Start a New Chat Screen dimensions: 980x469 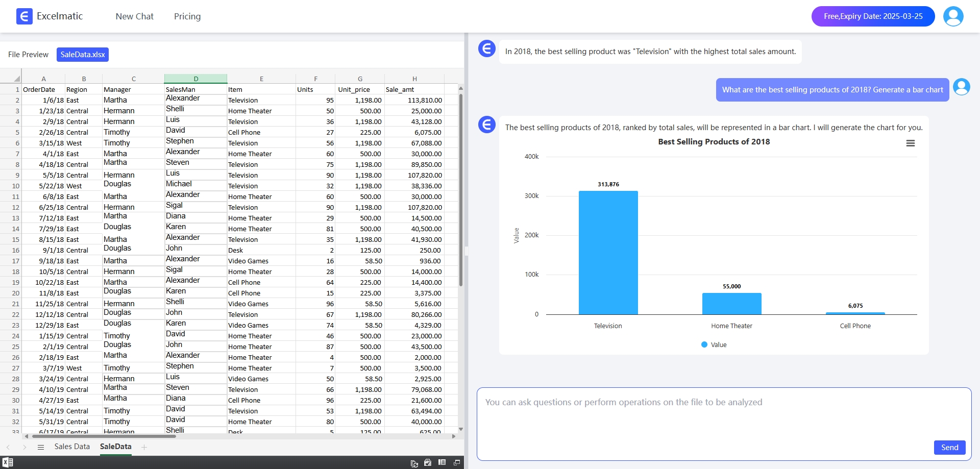pyautogui.click(x=134, y=16)
